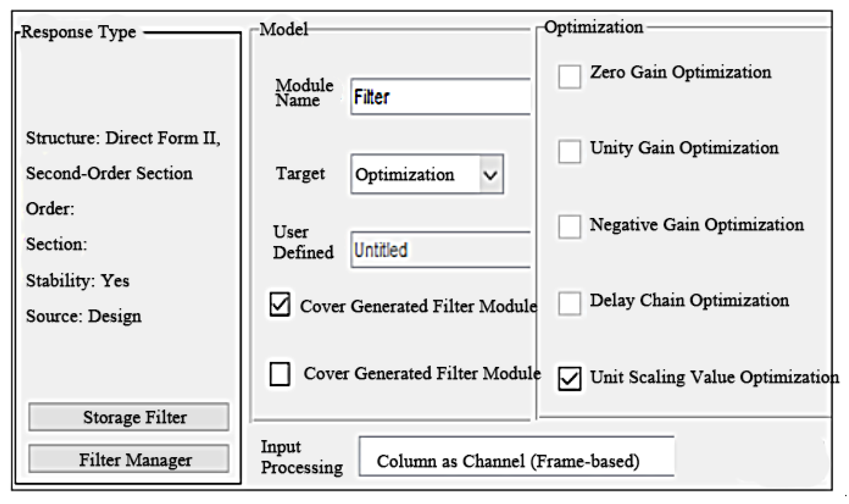This screenshot has height=504, width=849.
Task: Click the Response Type group title
Action: (78, 32)
